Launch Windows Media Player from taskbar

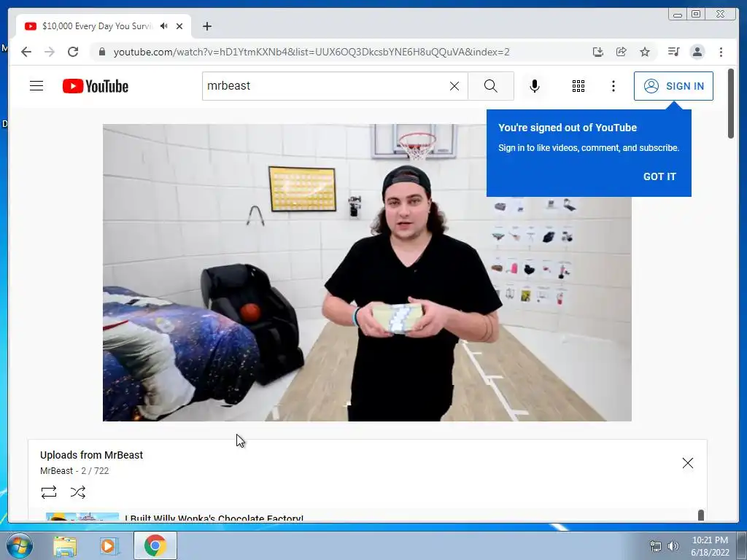tap(109, 545)
